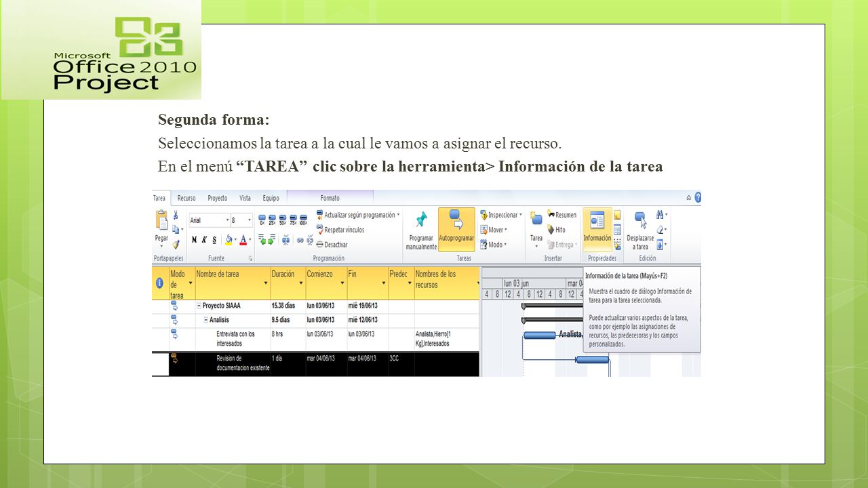
Task: Mark task 50% complete
Action: point(282,219)
